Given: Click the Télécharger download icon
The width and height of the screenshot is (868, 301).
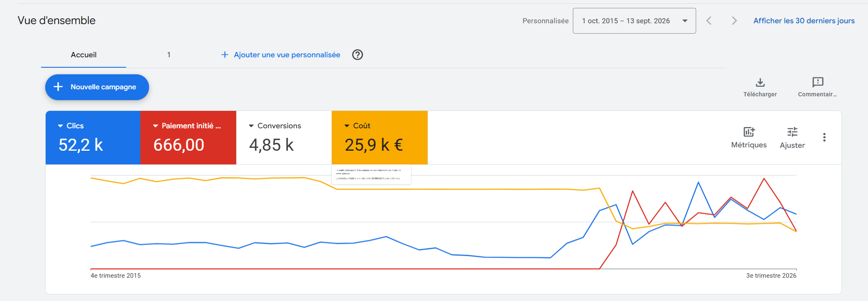Looking at the screenshot, I should click(x=760, y=82).
